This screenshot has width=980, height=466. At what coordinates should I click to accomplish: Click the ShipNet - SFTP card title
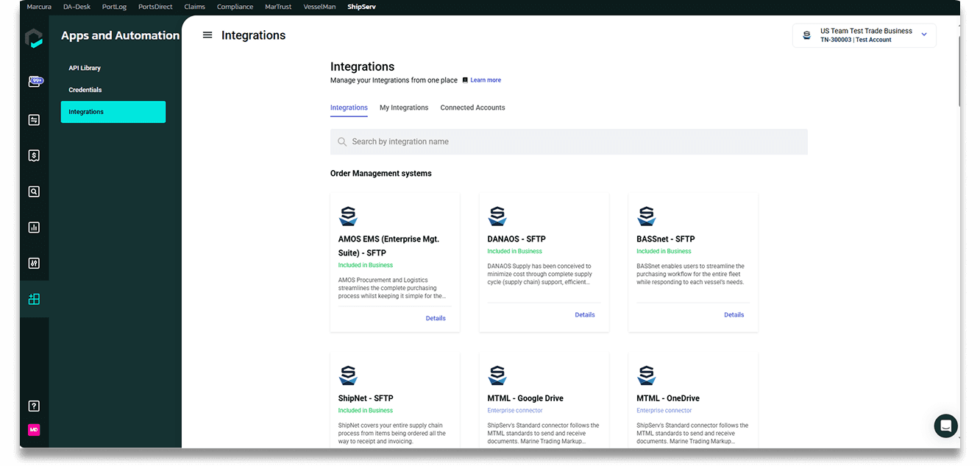(366, 398)
